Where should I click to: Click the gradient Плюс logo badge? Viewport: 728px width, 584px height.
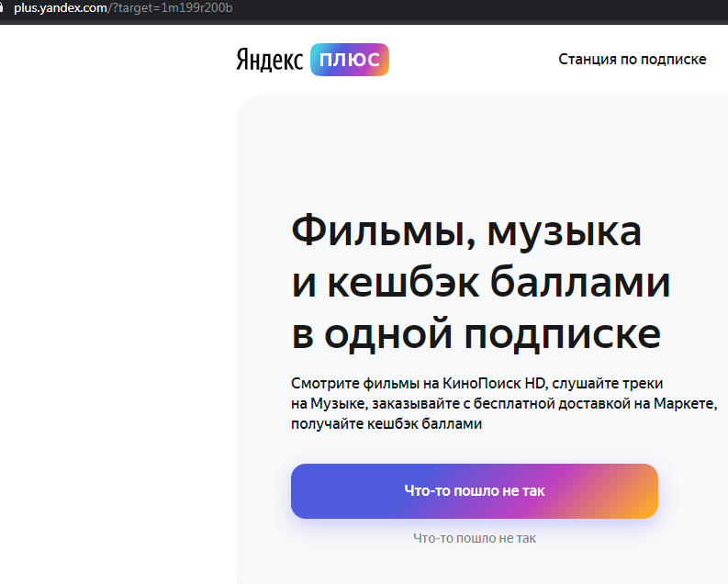(x=350, y=60)
